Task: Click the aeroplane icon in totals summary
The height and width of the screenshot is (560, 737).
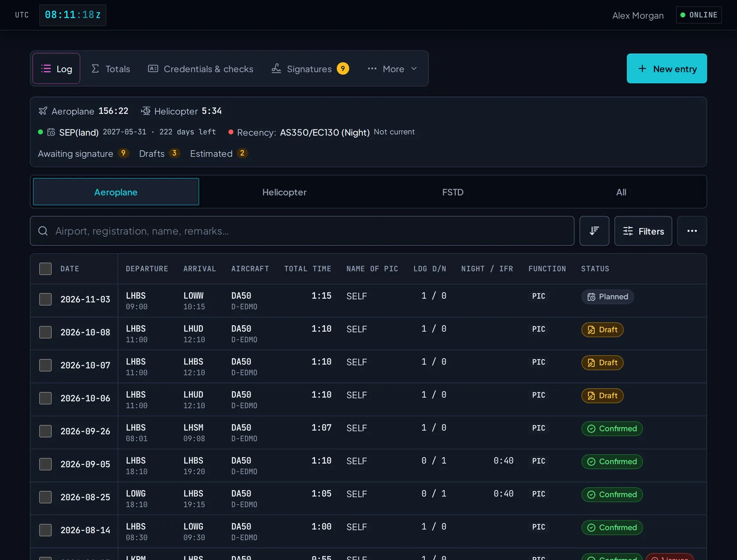Action: pyautogui.click(x=43, y=111)
